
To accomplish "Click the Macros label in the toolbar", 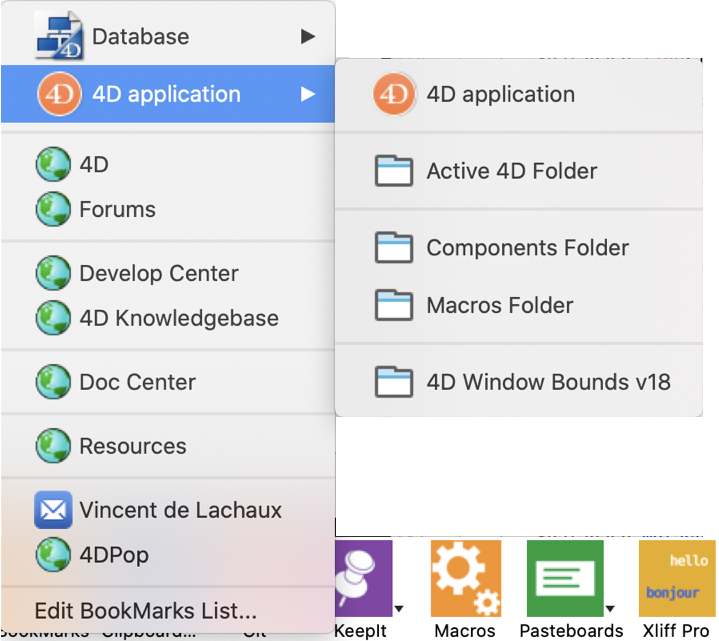I will click(x=465, y=630).
